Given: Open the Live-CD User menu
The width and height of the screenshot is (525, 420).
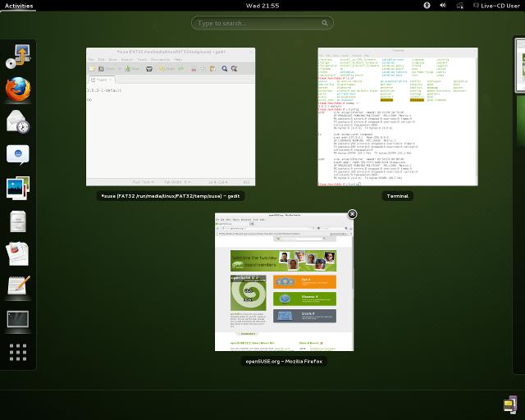Looking at the screenshot, I should (x=496, y=6).
